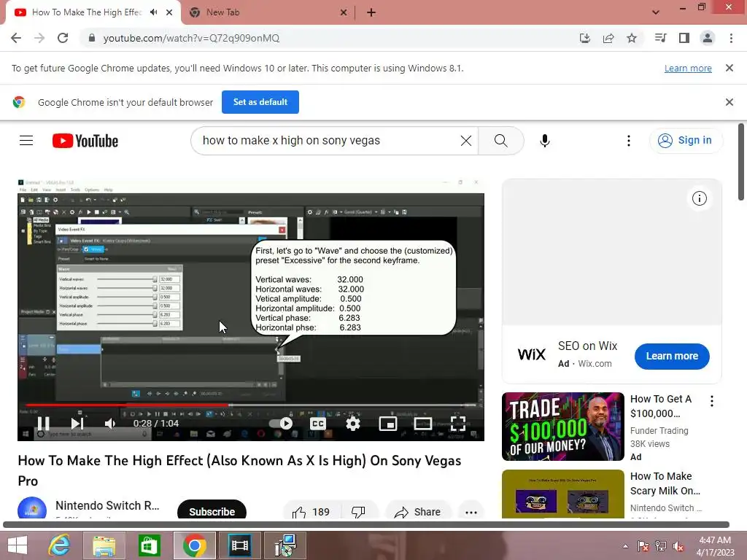Screen dimensions: 747x560
Task: Click the Wix ad Learn more button
Action: pos(672,356)
